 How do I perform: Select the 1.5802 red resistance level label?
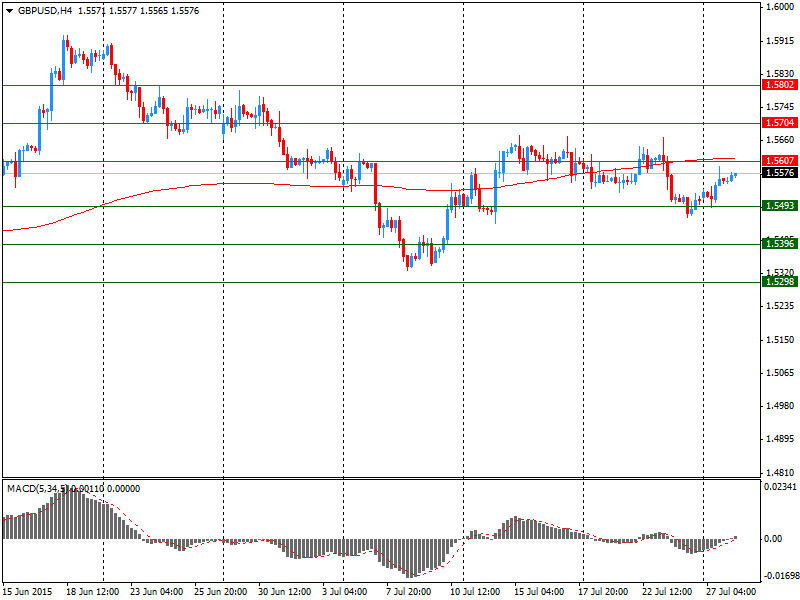[780, 85]
